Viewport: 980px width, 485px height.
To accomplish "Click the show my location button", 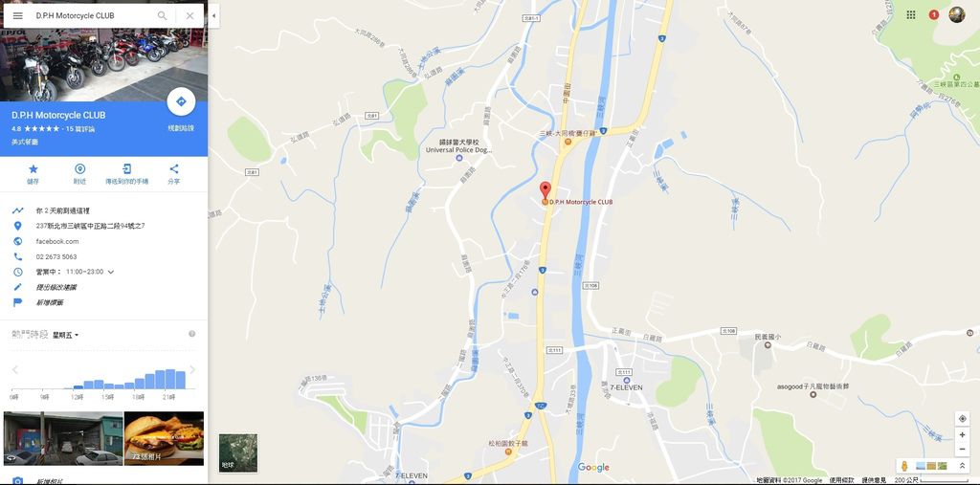I will (x=962, y=418).
